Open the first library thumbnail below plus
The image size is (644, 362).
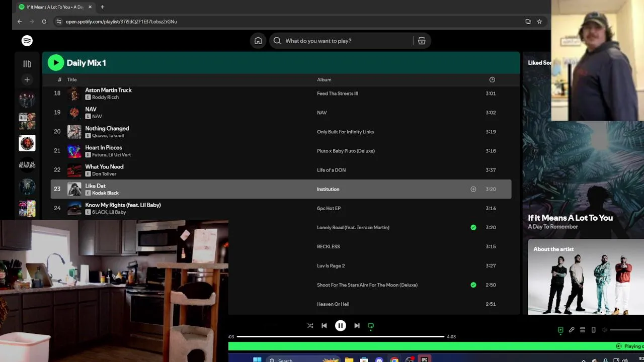[x=27, y=100]
